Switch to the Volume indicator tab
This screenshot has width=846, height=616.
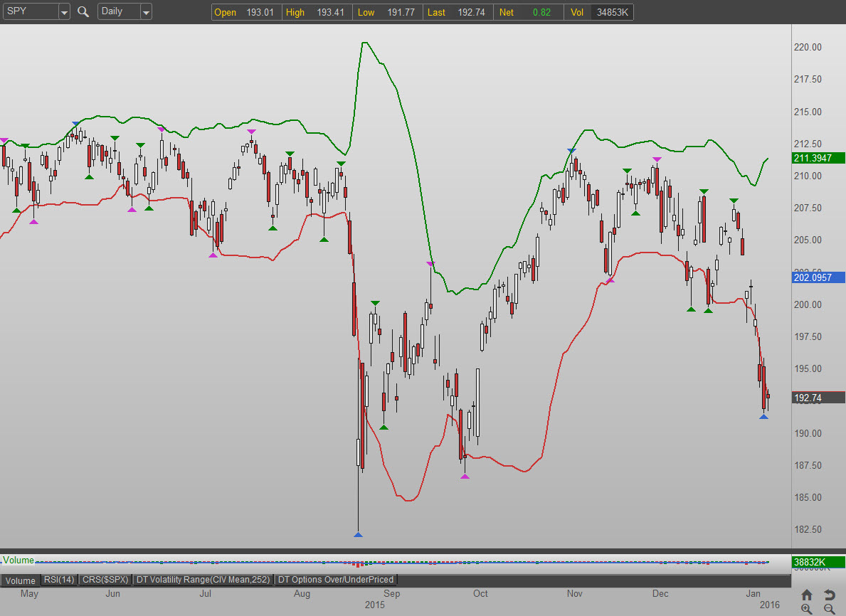pyautogui.click(x=21, y=580)
